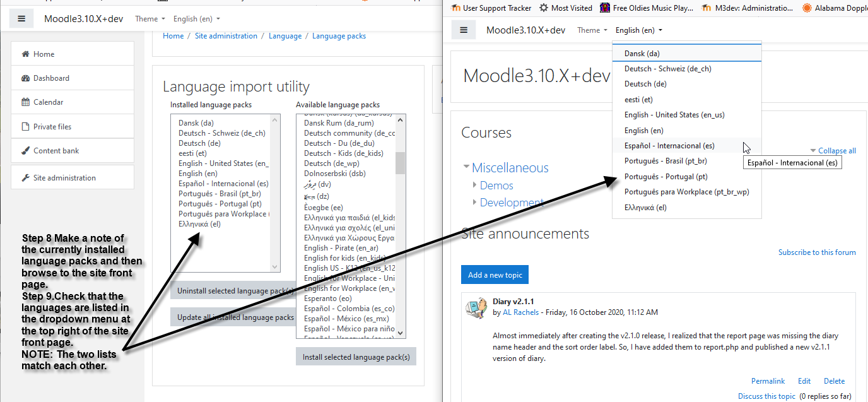Select Ελληνικά (el) from language dropdown

coord(687,208)
